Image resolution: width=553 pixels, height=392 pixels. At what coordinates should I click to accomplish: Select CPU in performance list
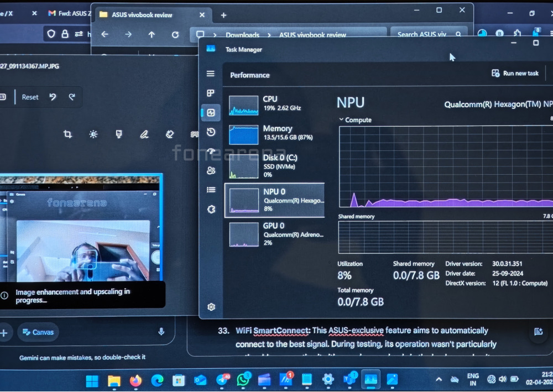tap(274, 104)
